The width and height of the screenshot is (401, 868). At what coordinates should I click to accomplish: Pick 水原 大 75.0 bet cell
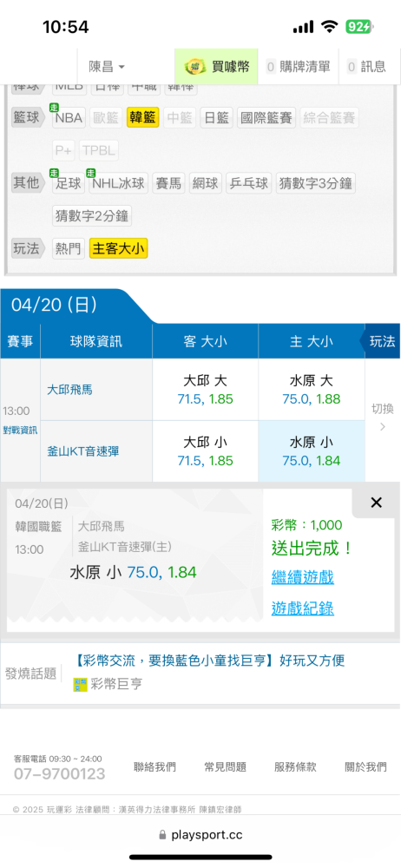click(x=312, y=390)
